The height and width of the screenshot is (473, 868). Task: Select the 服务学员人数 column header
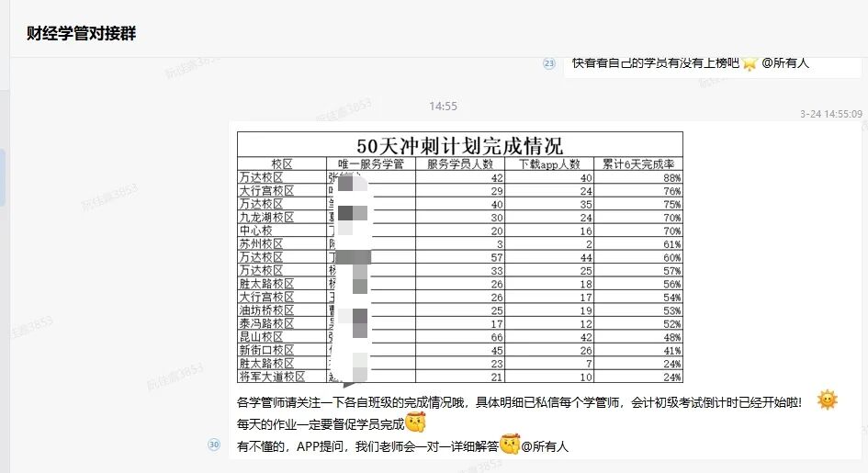click(x=460, y=163)
